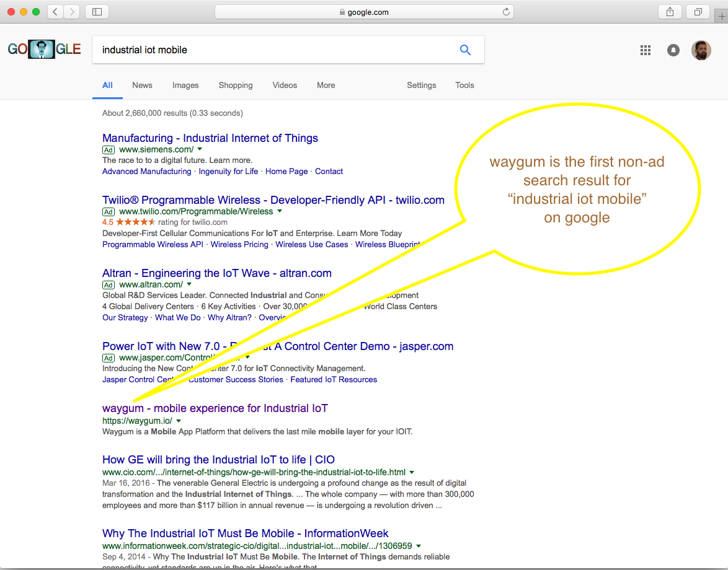Expand dropdown arrow next to www.siemens.com
This screenshot has width=728, height=570.
200,149
